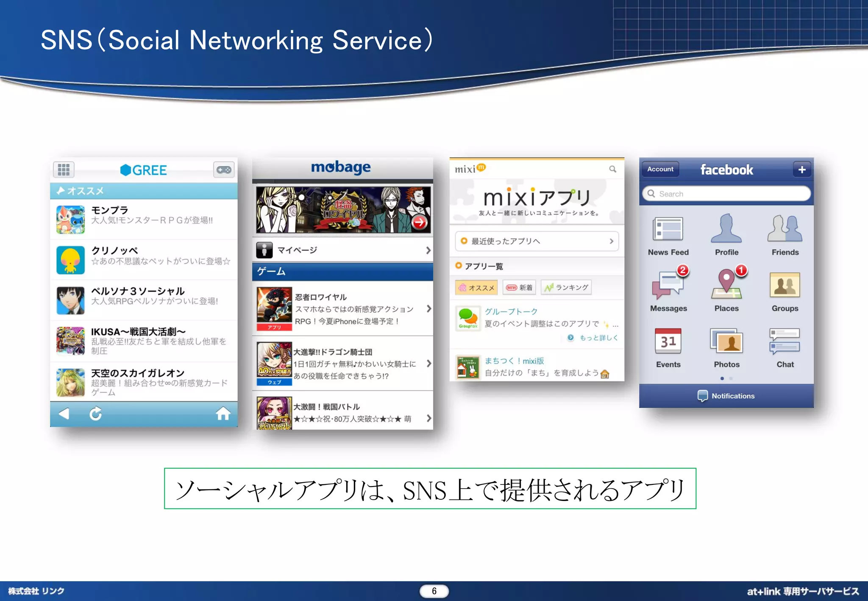Open facebook Places icon
This screenshot has width=868, height=601.
tap(726, 284)
